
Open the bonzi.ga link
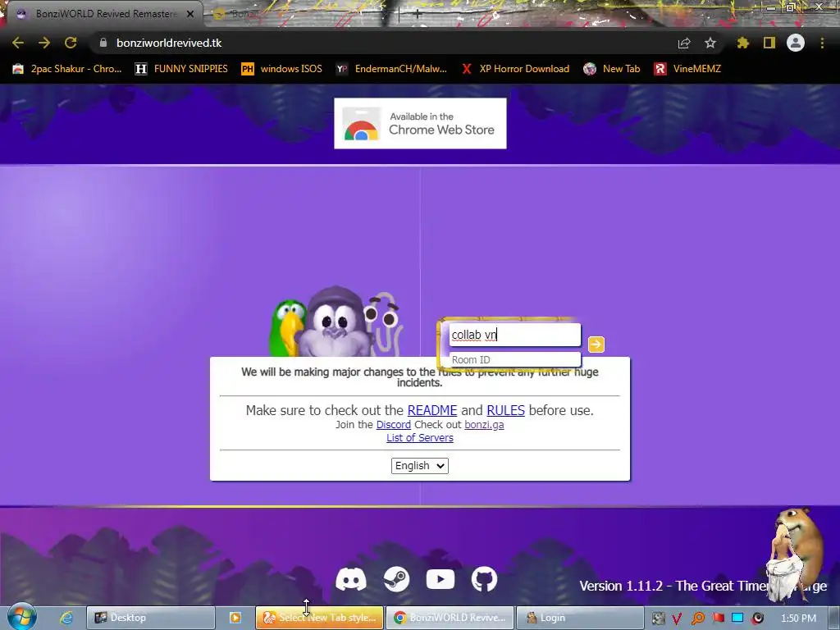point(484,425)
